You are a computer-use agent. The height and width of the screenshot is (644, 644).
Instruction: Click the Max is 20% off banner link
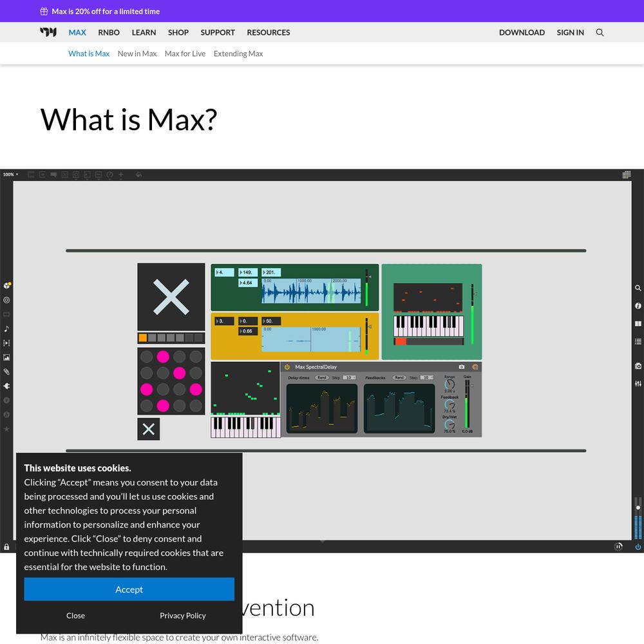[106, 12]
